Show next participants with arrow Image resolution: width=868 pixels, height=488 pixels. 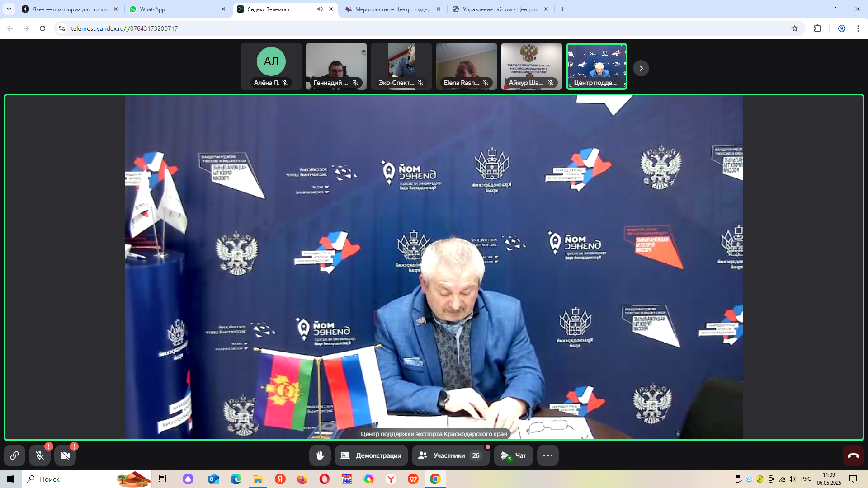[641, 68]
